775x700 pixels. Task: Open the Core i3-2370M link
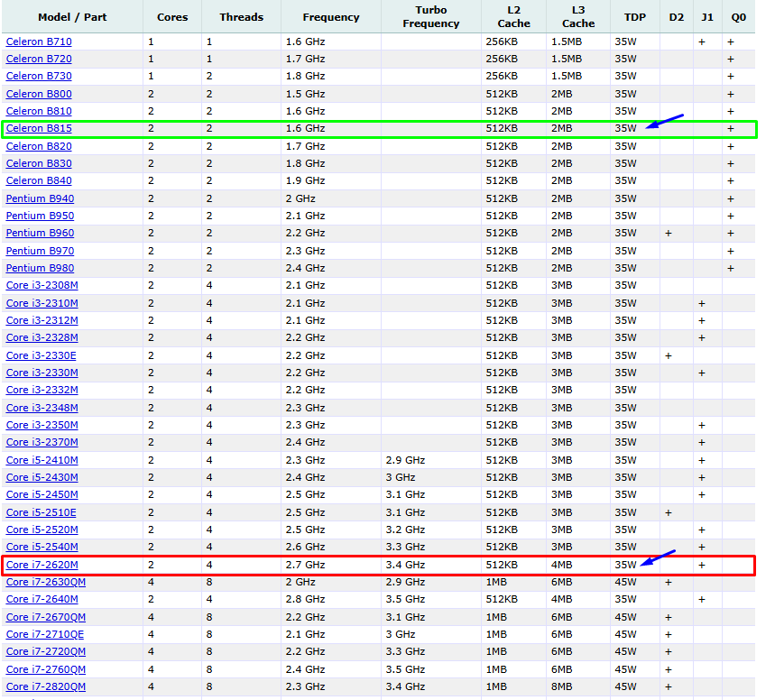42,442
